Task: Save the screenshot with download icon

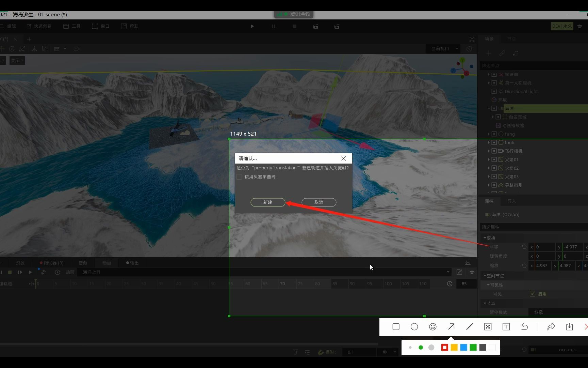Action: click(x=569, y=327)
